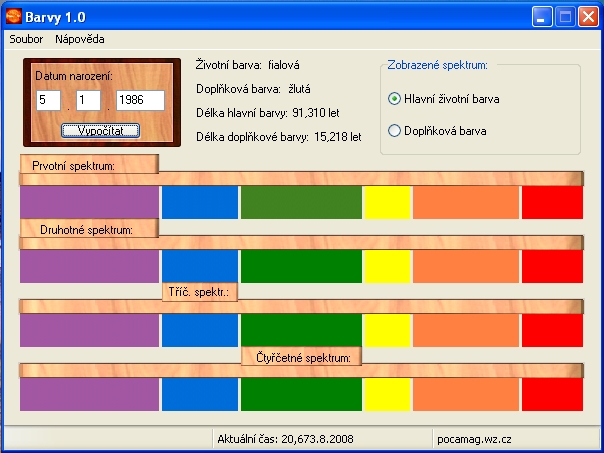Screen dimensions: 604x453
Task: Click the Prvotní spektrum wooden label
Action: pyautogui.click(x=88, y=165)
